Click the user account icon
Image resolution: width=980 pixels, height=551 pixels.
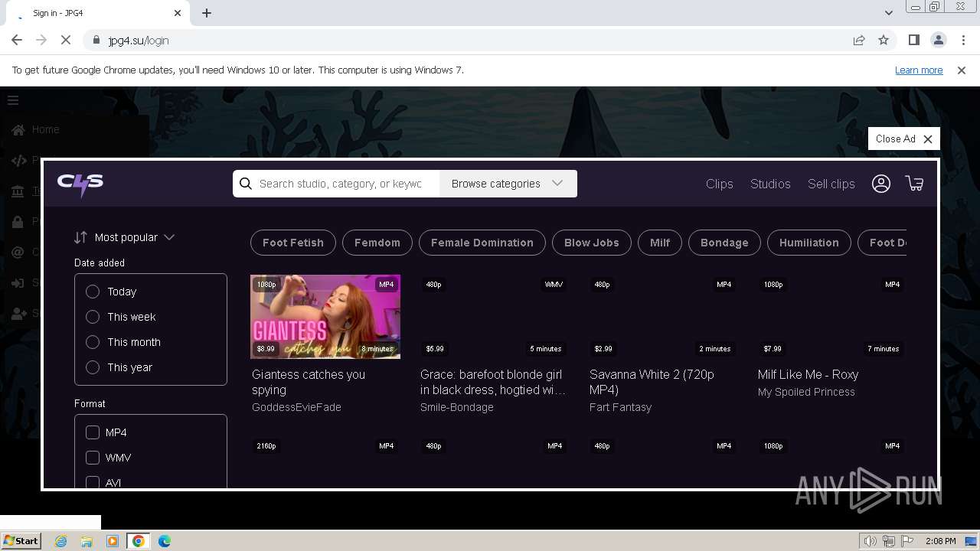[881, 184]
